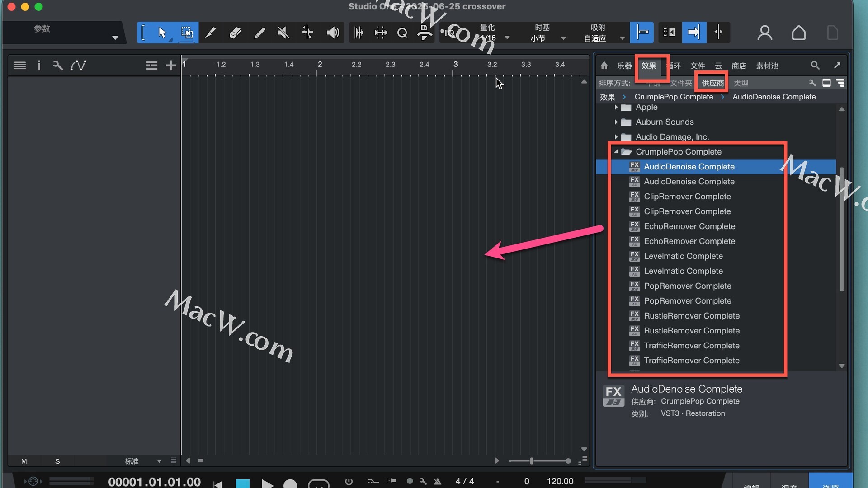Click the home icon in the browser panel
The image size is (868, 488).
click(x=604, y=66)
